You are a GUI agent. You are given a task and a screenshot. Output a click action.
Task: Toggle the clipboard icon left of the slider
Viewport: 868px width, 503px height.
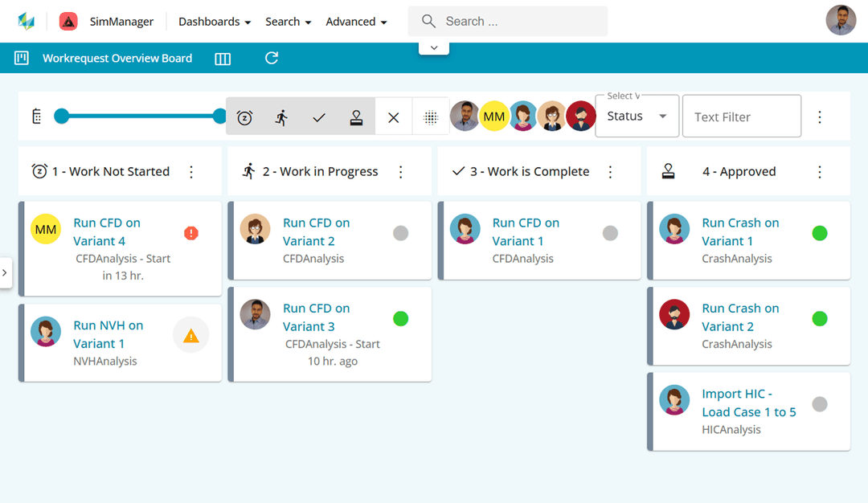coord(36,116)
